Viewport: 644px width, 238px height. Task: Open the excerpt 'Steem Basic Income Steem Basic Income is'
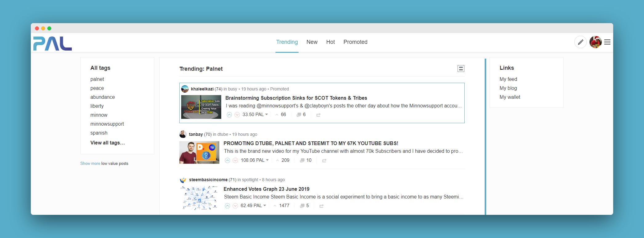click(344, 197)
